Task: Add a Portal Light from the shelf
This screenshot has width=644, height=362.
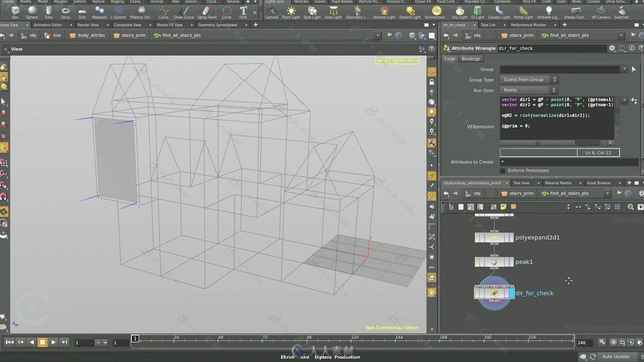Action: click(x=523, y=12)
